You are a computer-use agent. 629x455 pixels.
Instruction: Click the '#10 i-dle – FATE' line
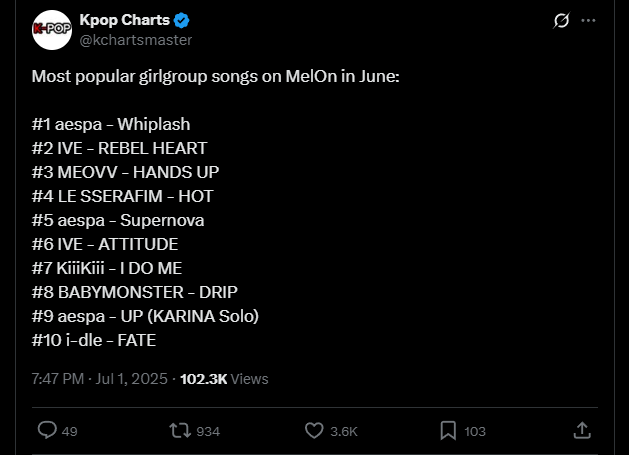94,340
